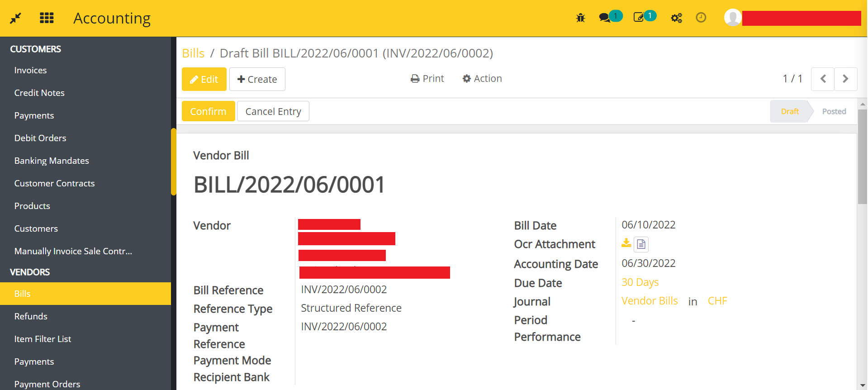This screenshot has width=868, height=390.
Task: Click the CUSTOMERS section header
Action: (35, 49)
